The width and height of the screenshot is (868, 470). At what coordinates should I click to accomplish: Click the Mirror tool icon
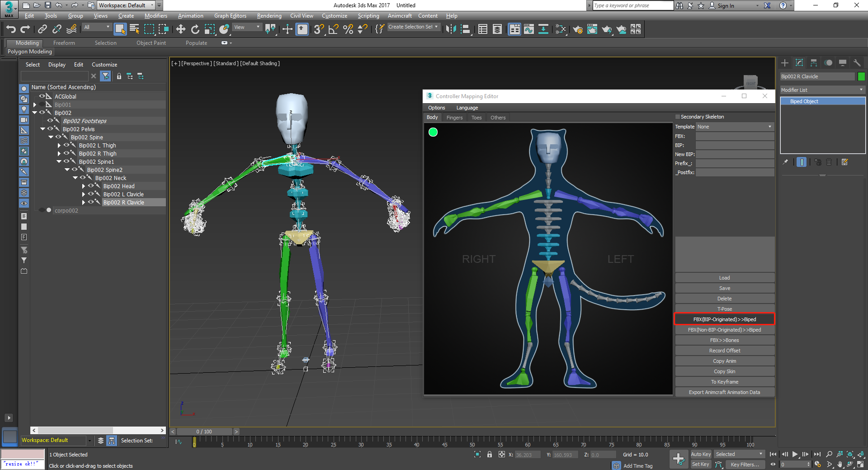[451, 29]
